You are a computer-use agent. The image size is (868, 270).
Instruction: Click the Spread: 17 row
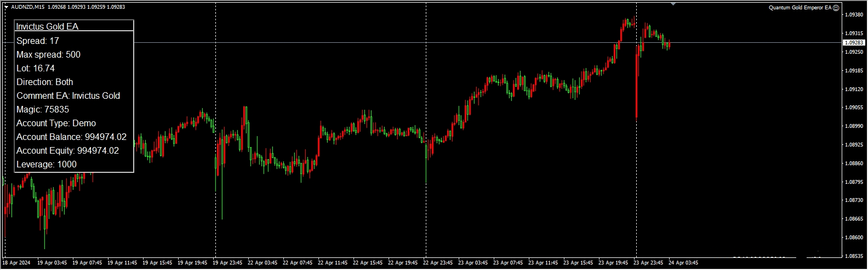38,41
